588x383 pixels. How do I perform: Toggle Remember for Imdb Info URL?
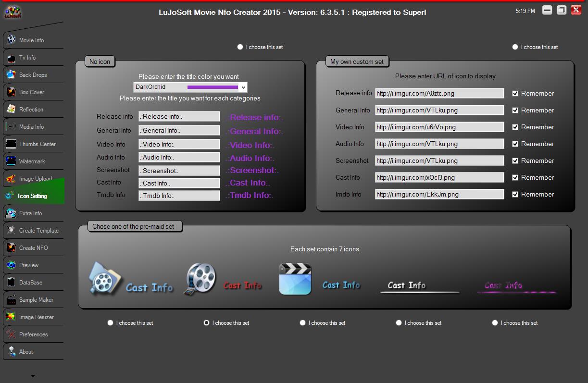coord(515,194)
